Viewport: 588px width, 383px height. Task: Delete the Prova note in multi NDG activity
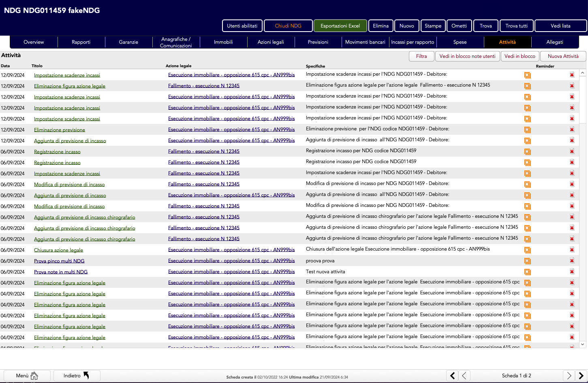pyautogui.click(x=572, y=272)
